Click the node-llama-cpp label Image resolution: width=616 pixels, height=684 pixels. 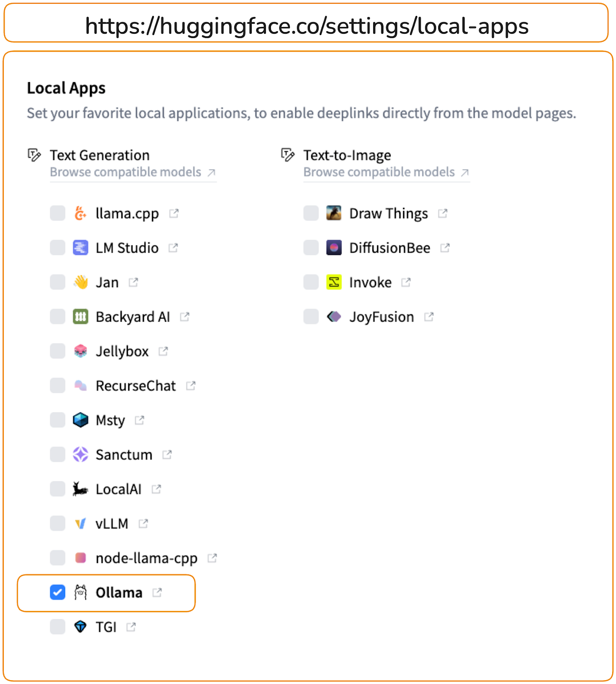coord(146,558)
